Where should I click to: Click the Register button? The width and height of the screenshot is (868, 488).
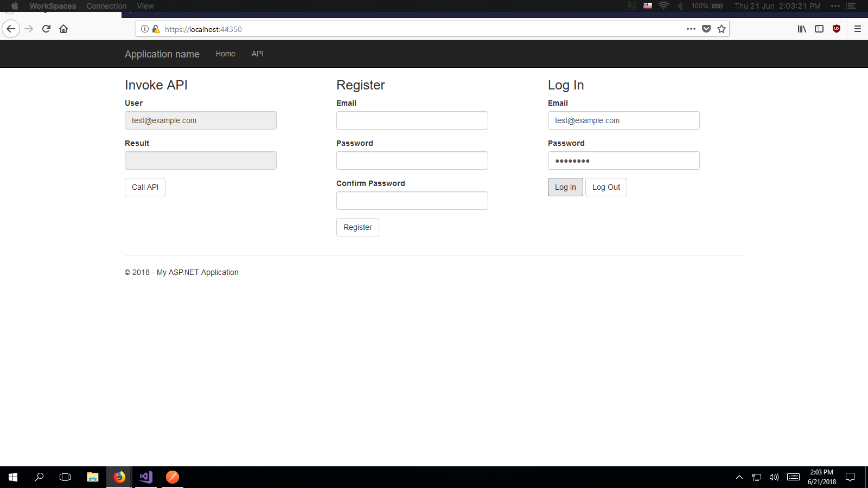pos(357,227)
